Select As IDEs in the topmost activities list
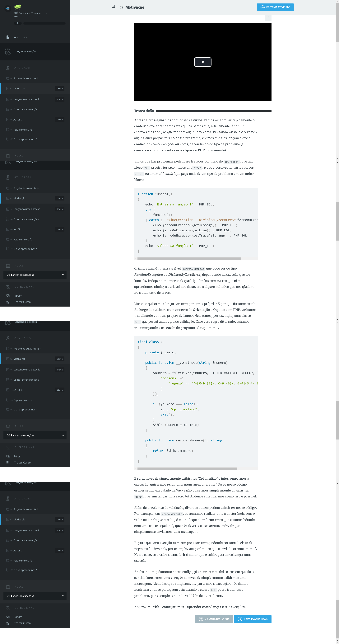The image size is (339, 644). tap(17, 120)
